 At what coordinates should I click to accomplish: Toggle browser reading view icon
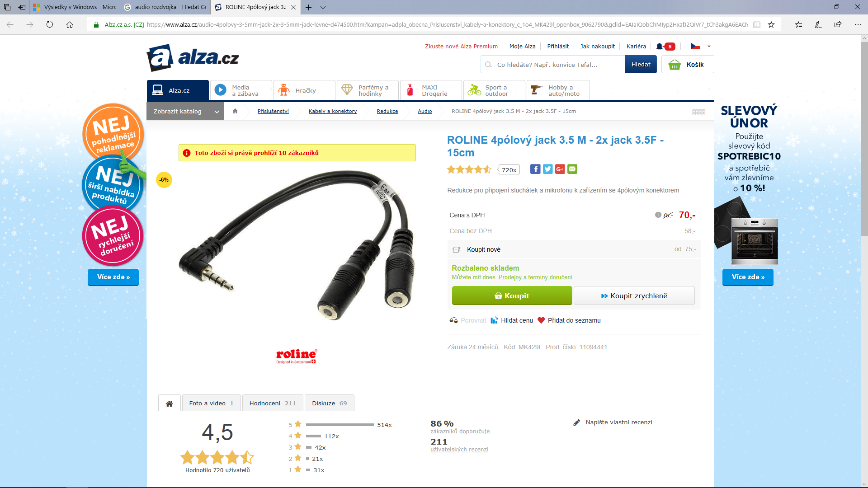tap(756, 25)
